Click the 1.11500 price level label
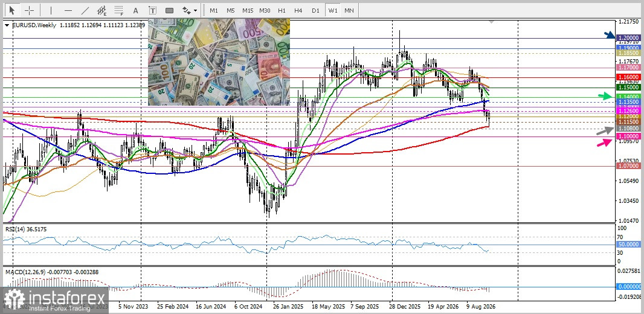This screenshot has height=314, width=644. tap(628, 122)
